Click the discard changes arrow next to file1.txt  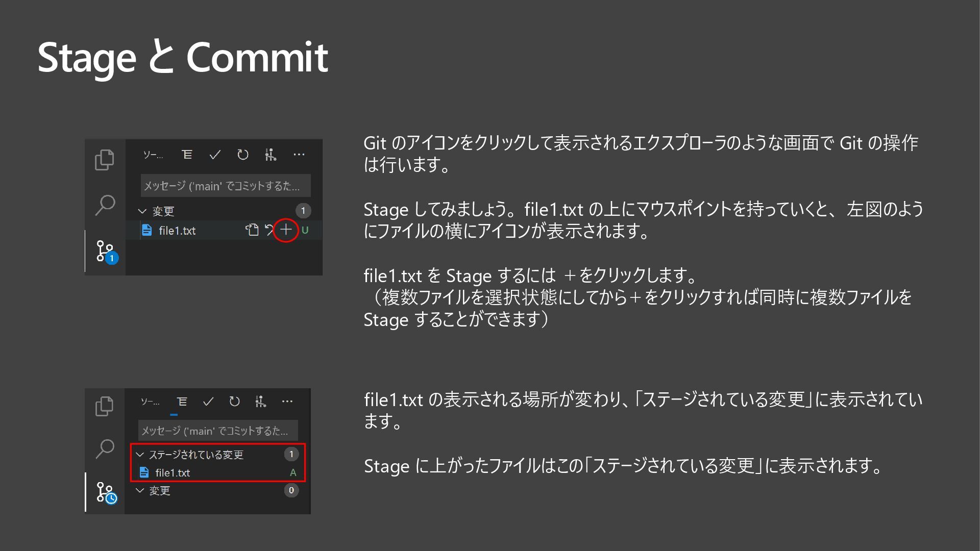point(268,230)
